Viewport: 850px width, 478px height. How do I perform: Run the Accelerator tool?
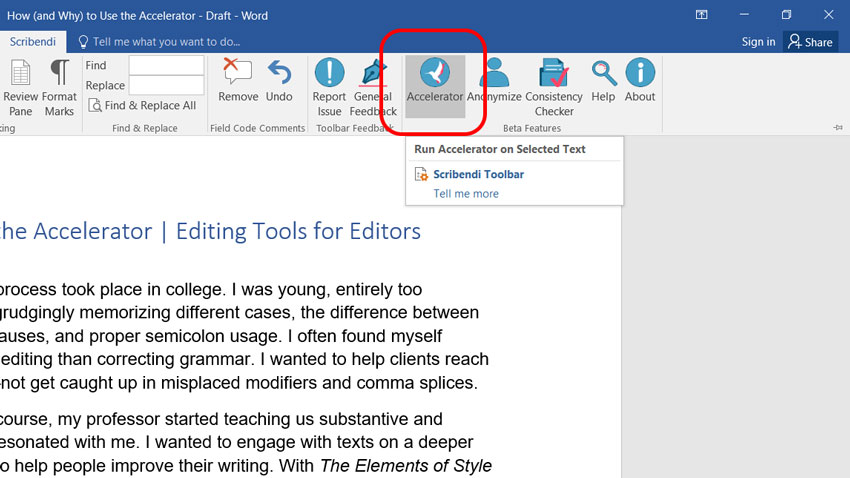[435, 87]
